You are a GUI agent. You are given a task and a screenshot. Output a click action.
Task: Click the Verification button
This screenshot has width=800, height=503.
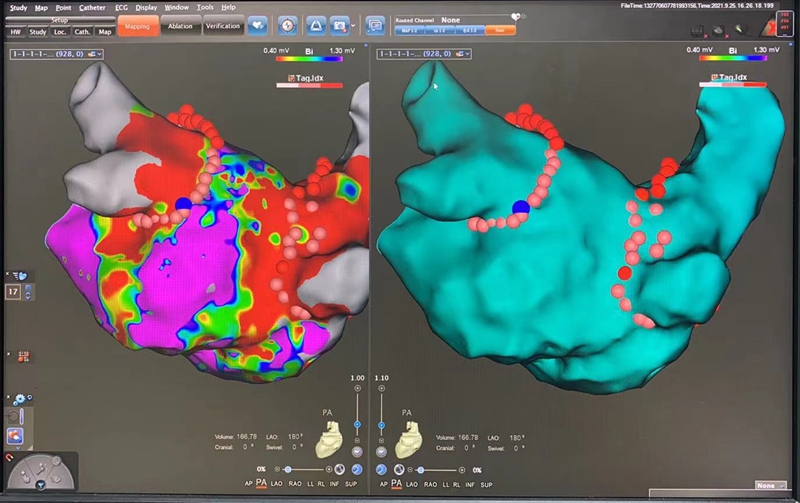[x=222, y=26]
